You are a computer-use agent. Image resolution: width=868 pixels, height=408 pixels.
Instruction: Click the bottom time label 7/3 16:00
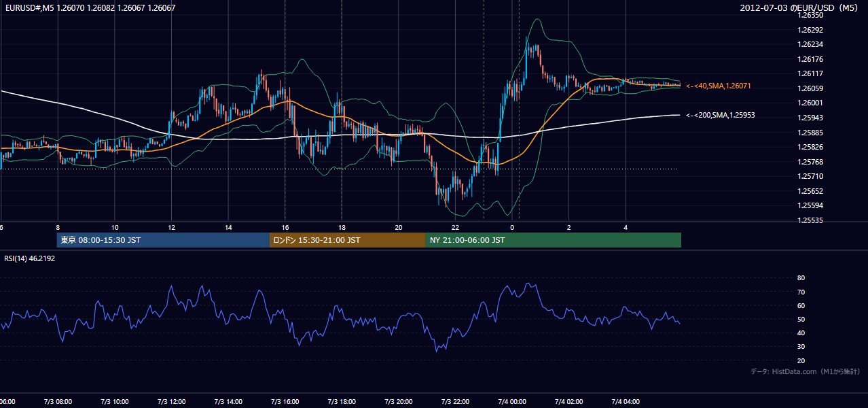[285, 401]
